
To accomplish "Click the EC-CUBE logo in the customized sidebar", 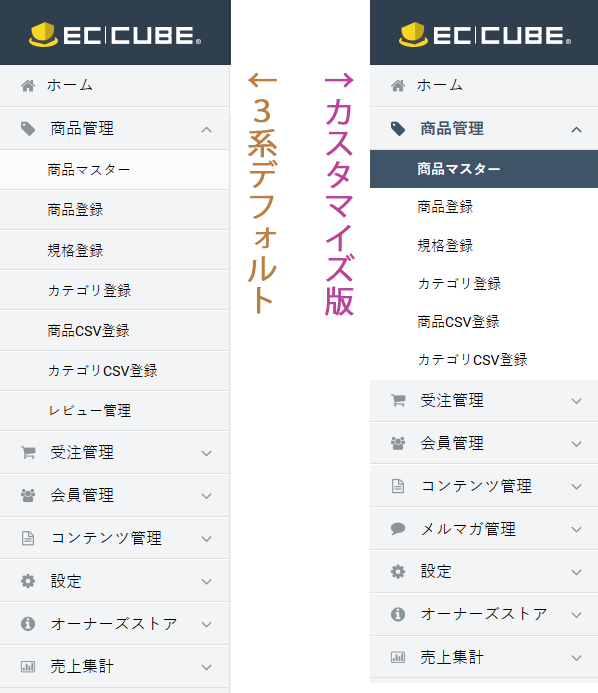I will [x=485, y=34].
